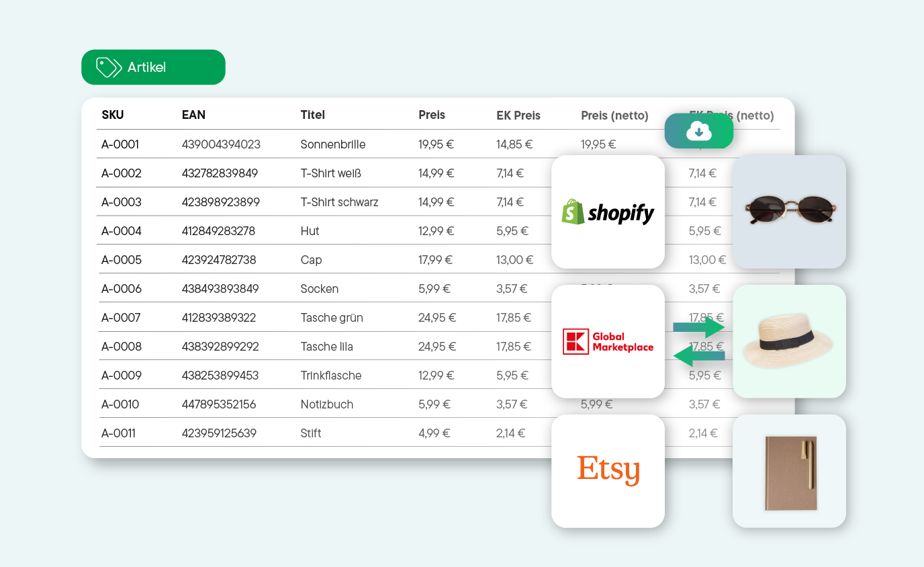Open the sunglasses product thumbnail
924x567 pixels.
[789, 211]
